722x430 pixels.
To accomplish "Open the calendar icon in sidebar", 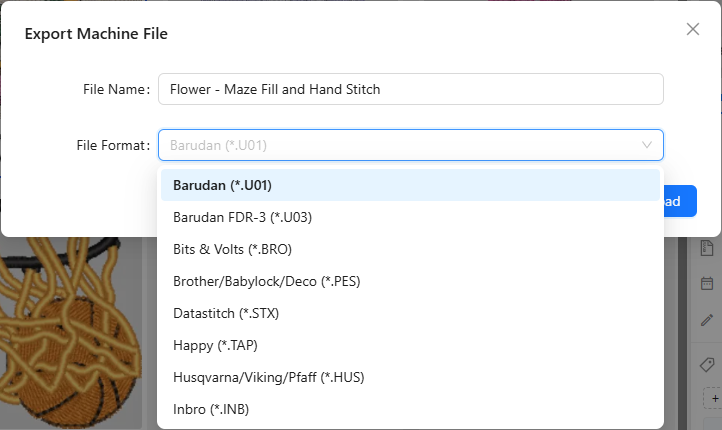I will pos(707,283).
